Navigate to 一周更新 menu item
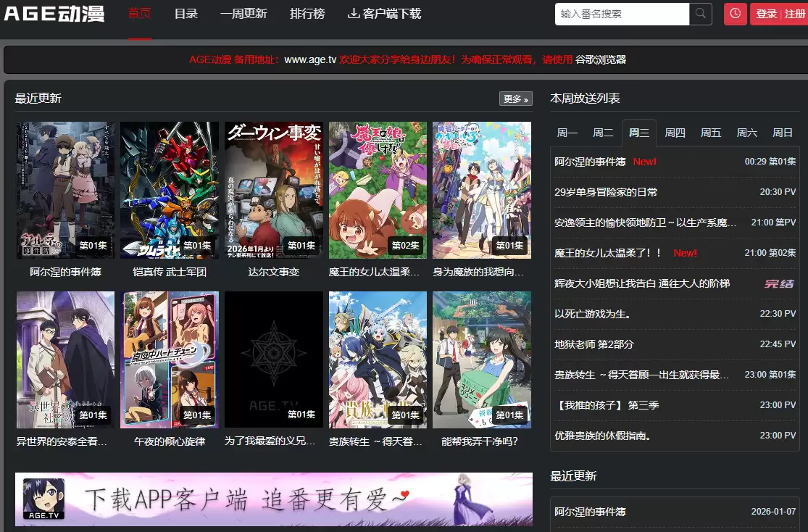The height and width of the screenshot is (532, 808). (243, 14)
